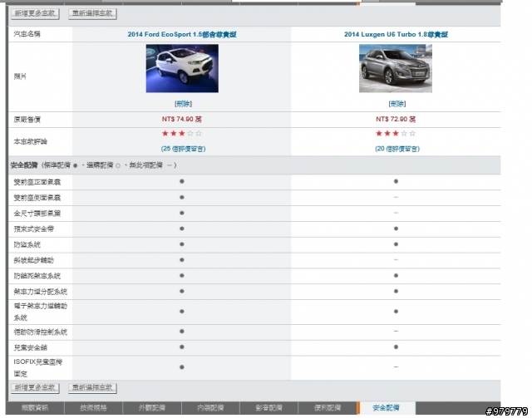Click the 循跡防滑控制系統 row label
The height and width of the screenshot is (418, 532).
coord(41,332)
